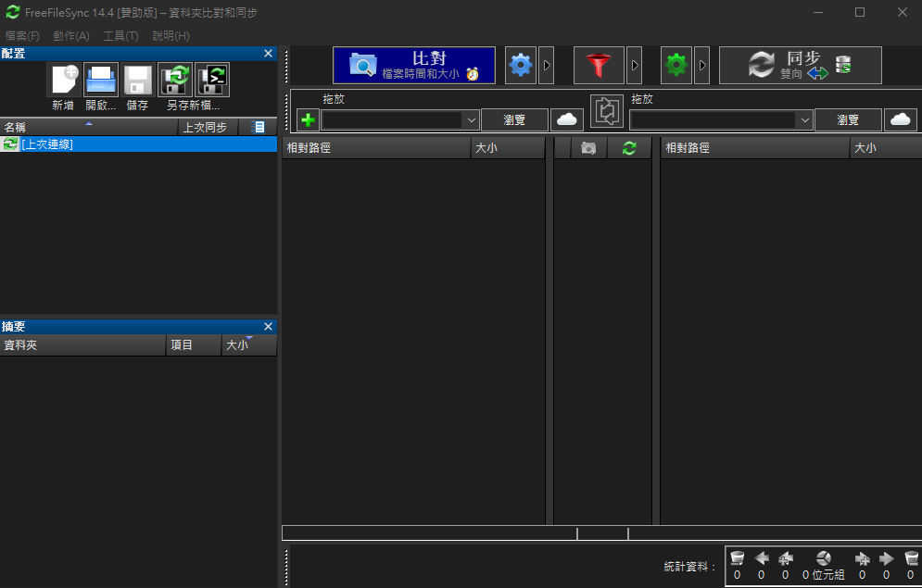Open right folder path history dropdown
This screenshot has width=922, height=588.
click(x=804, y=119)
